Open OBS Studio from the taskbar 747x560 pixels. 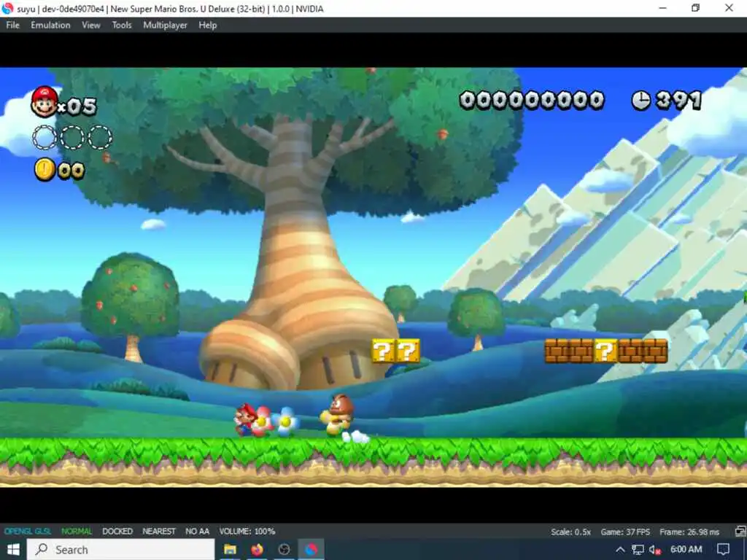tap(284, 550)
